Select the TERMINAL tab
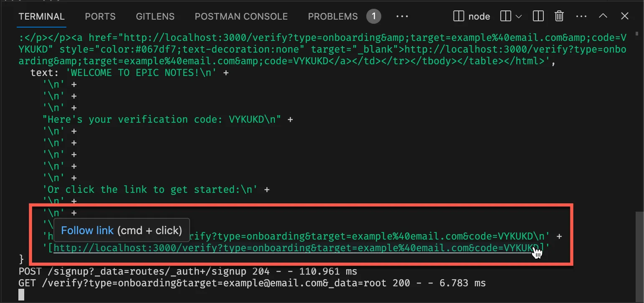Viewport: 644px width, 303px height. coord(42,16)
